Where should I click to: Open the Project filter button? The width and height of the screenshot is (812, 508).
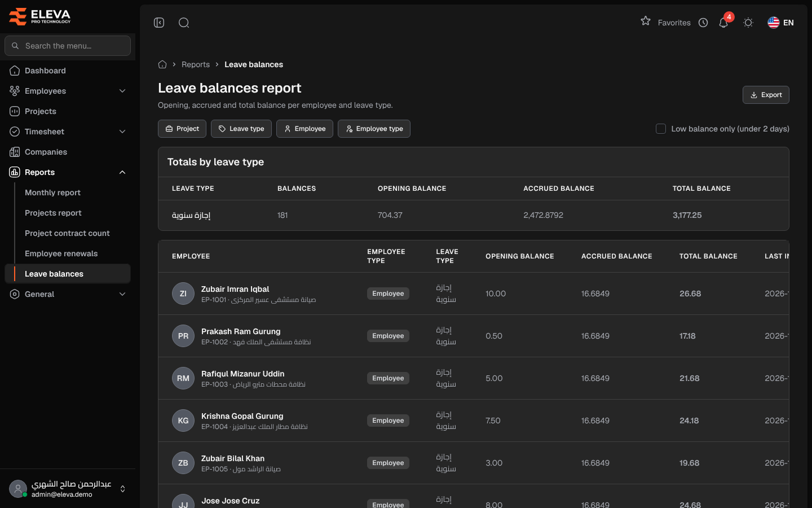click(182, 129)
